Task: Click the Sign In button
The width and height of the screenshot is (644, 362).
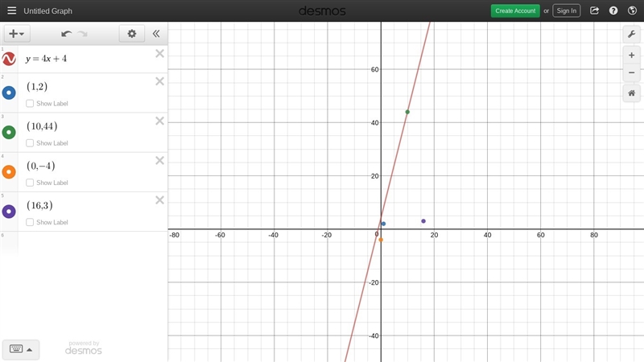Action: pos(567,10)
